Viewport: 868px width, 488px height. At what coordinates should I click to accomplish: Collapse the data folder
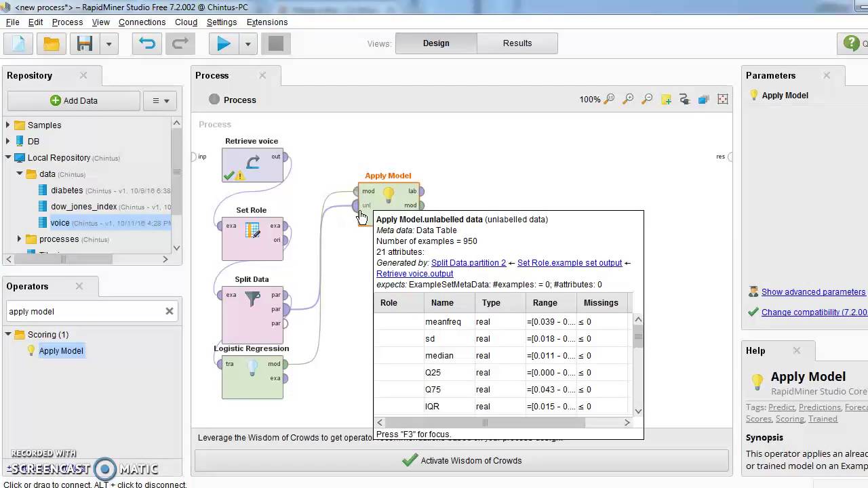coord(20,174)
